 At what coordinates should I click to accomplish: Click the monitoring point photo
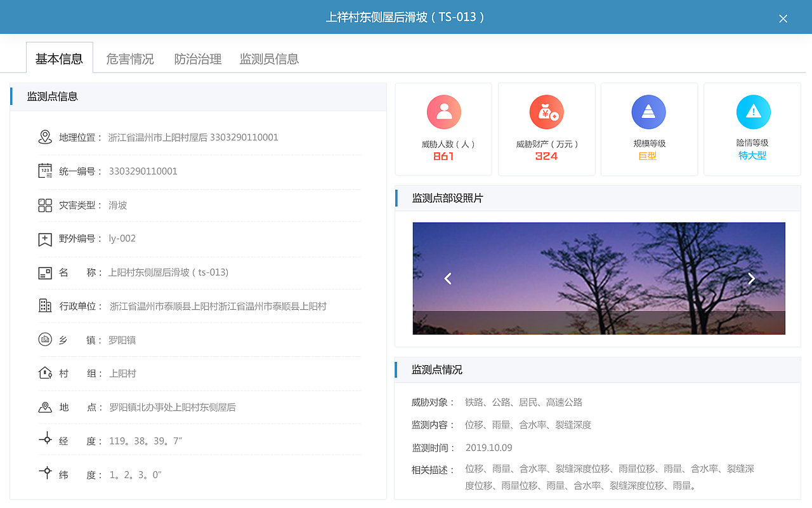coord(599,278)
